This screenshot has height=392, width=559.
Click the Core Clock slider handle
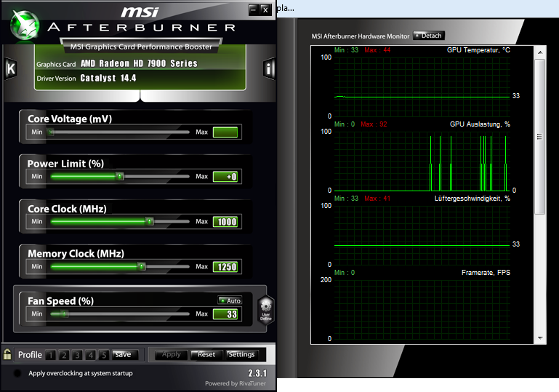[x=150, y=222]
